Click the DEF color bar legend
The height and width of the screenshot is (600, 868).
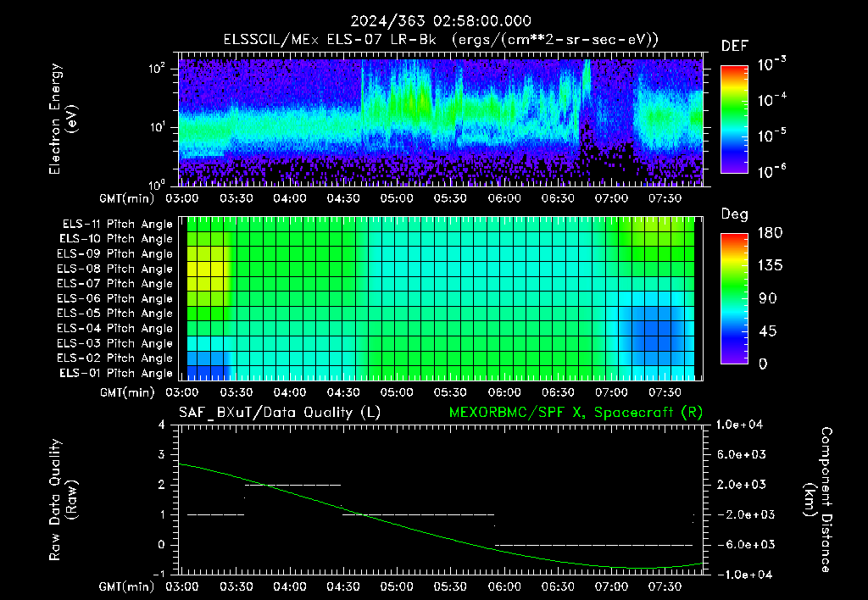[734, 119]
